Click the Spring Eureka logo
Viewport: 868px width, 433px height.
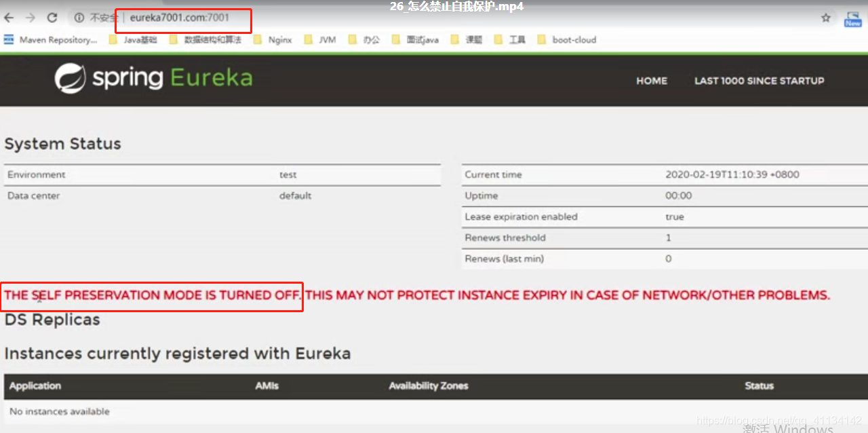coord(153,78)
